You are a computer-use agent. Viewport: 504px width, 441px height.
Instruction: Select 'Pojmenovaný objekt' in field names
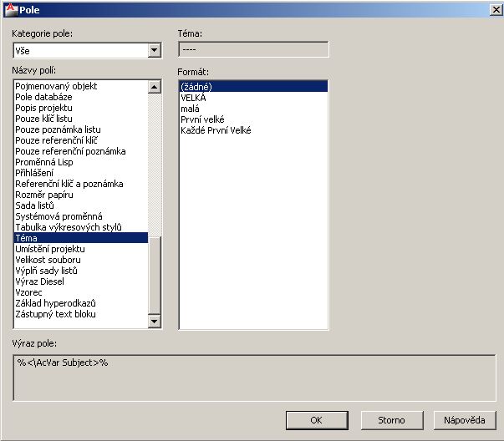pos(56,86)
